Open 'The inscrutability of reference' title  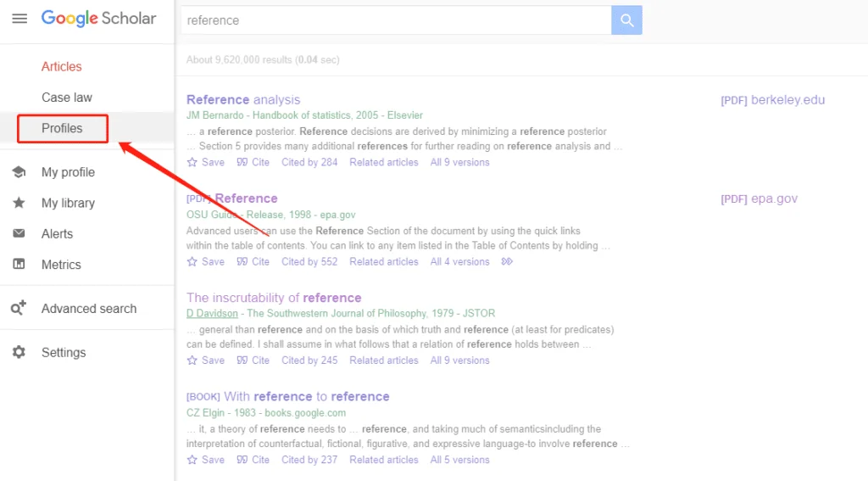point(274,298)
